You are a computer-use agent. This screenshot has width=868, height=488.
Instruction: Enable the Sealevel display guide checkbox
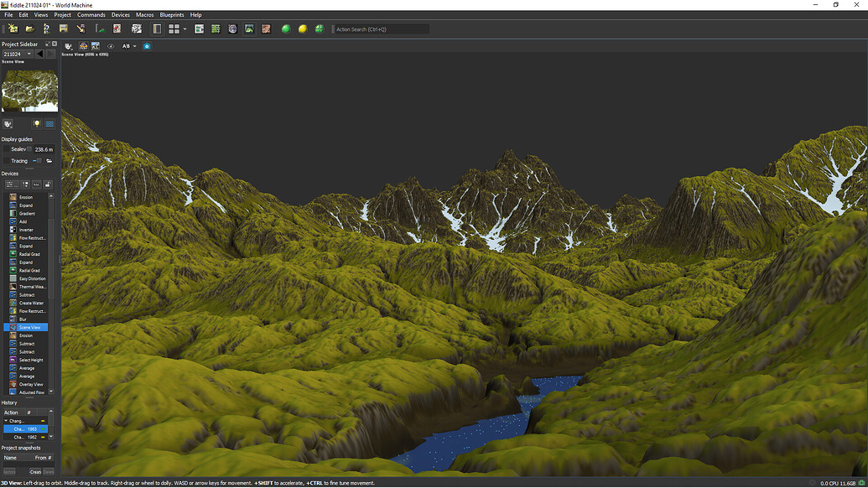(29, 148)
